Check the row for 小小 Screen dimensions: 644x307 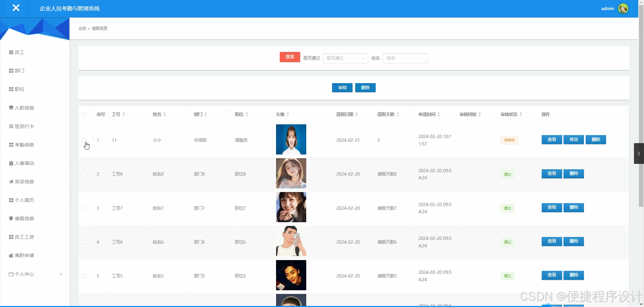pyautogui.click(x=84, y=140)
